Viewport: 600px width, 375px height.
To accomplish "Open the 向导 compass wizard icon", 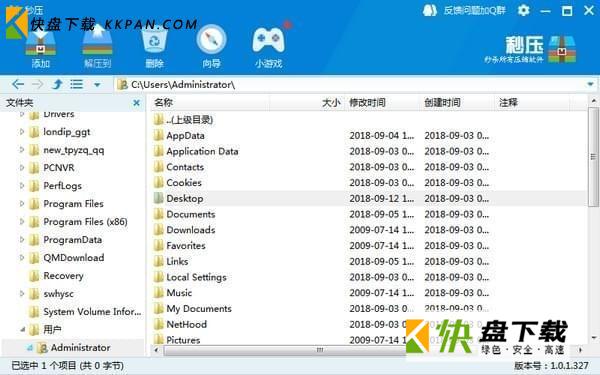I will tap(212, 47).
